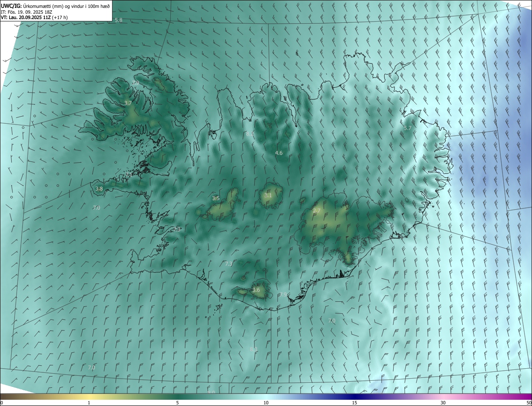Click the UWC/IG Úrkomumætti map title line
This screenshot has width=532, height=406.
pyautogui.click(x=55, y=6)
